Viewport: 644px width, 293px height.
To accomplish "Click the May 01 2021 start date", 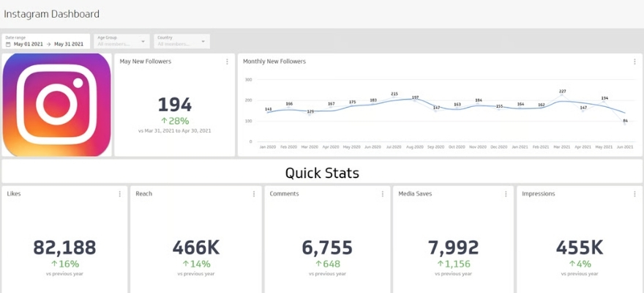I will point(28,44).
